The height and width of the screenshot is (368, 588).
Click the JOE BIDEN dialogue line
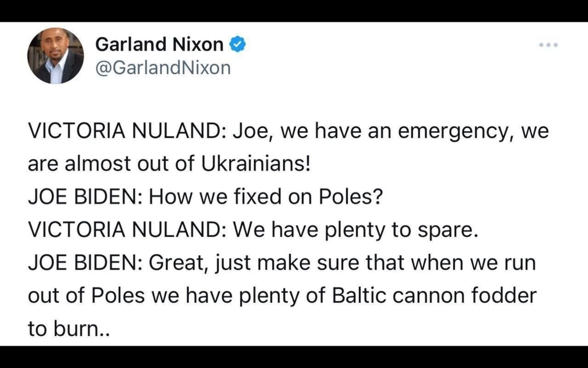pyautogui.click(x=87, y=196)
